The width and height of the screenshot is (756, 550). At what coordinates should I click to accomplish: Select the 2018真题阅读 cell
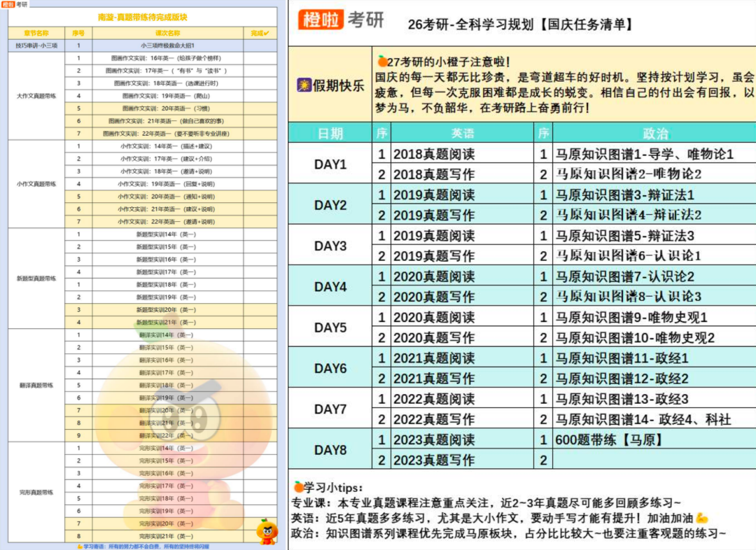(x=463, y=154)
